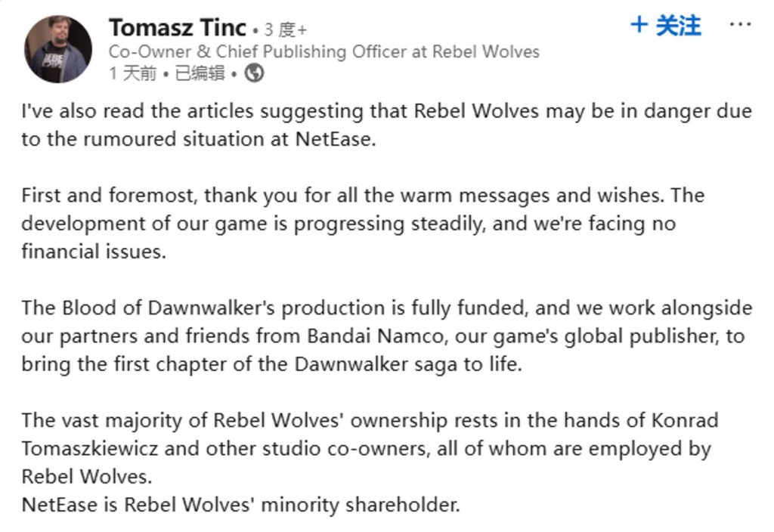The height and width of the screenshot is (532, 774).
Task: Click the paragraph starting "I've also read"
Action: click(385, 125)
